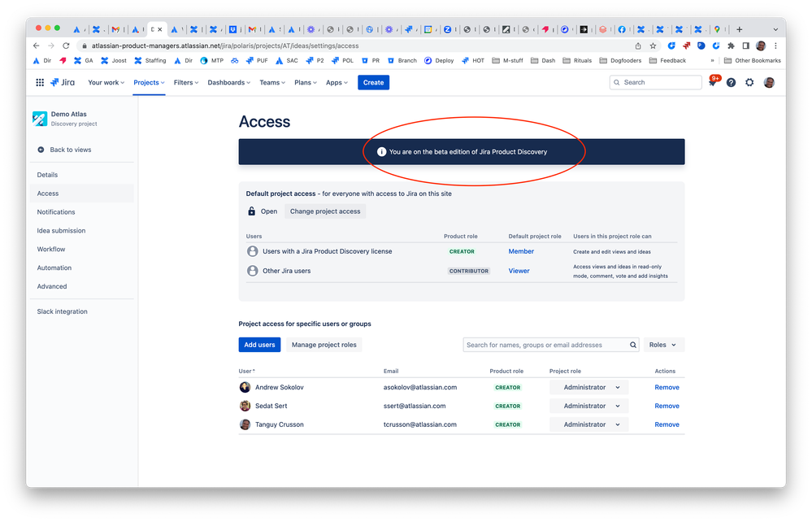Click Manage project roles button
Image resolution: width=812 pixels, height=522 pixels.
(x=324, y=345)
